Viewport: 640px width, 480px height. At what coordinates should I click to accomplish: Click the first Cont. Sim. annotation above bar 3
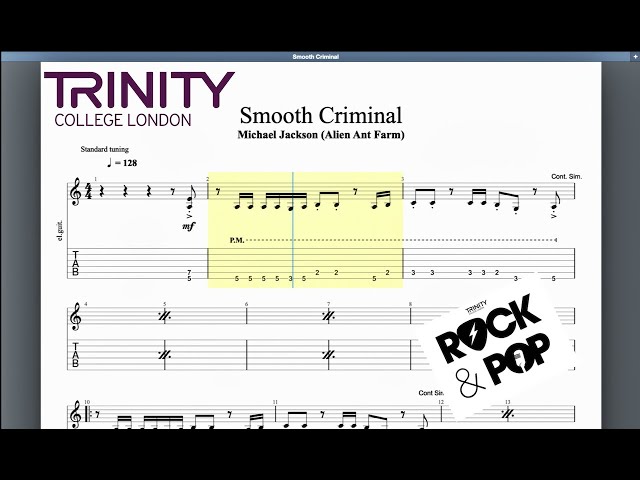(567, 177)
